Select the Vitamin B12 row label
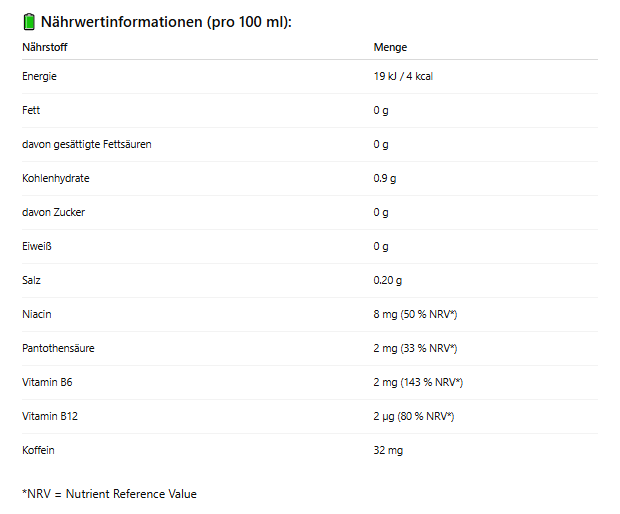Viewport: 620px width, 514px height. tap(50, 416)
